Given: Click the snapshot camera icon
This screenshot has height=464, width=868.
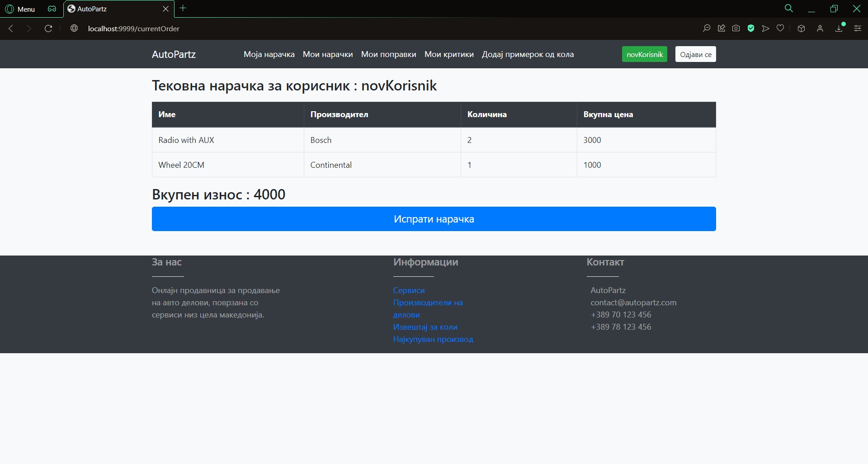Looking at the screenshot, I should (736, 28).
